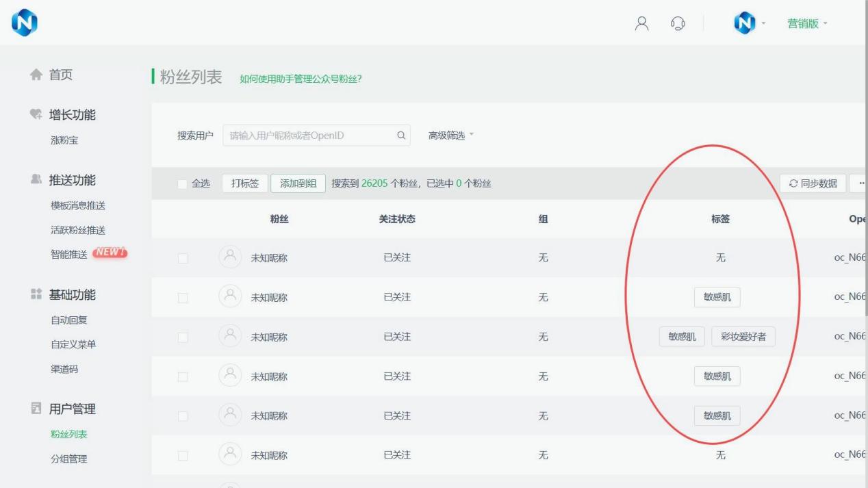Image resolution: width=868 pixels, height=488 pixels.
Task: Go to 分组管理 in sidebar
Action: point(68,459)
